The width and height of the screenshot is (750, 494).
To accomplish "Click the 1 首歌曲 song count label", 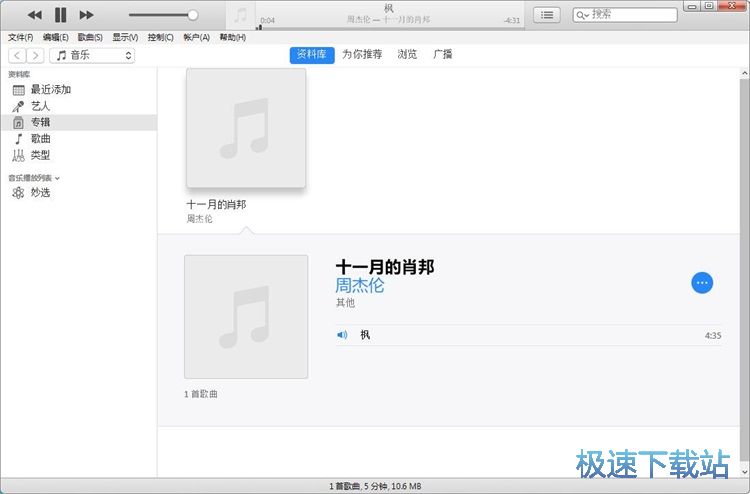I will (x=201, y=394).
